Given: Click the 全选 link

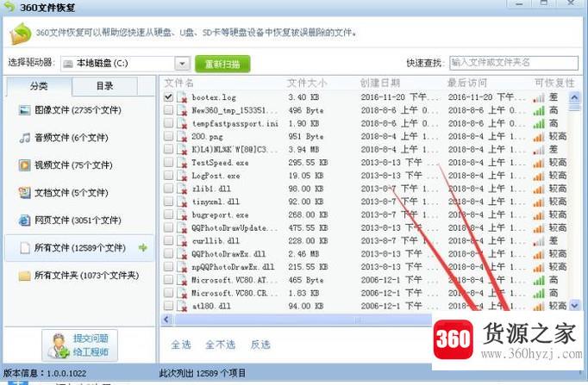Looking at the screenshot, I should 181,345.
